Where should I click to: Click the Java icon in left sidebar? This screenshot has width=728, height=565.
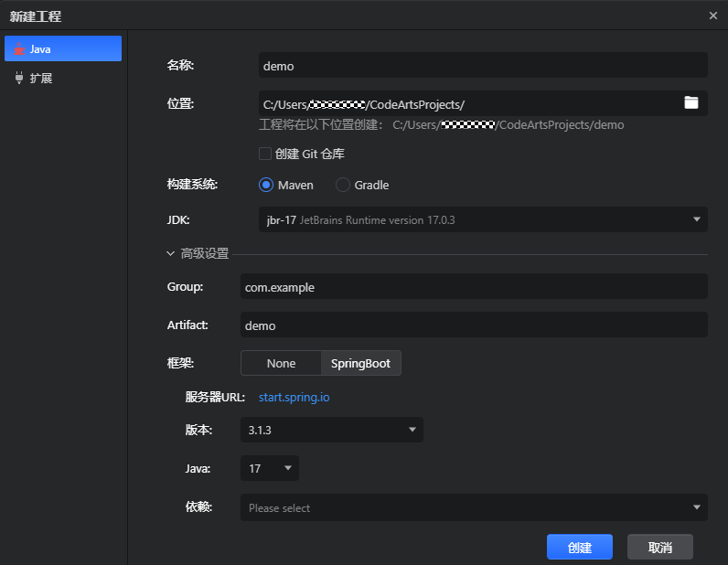18,48
